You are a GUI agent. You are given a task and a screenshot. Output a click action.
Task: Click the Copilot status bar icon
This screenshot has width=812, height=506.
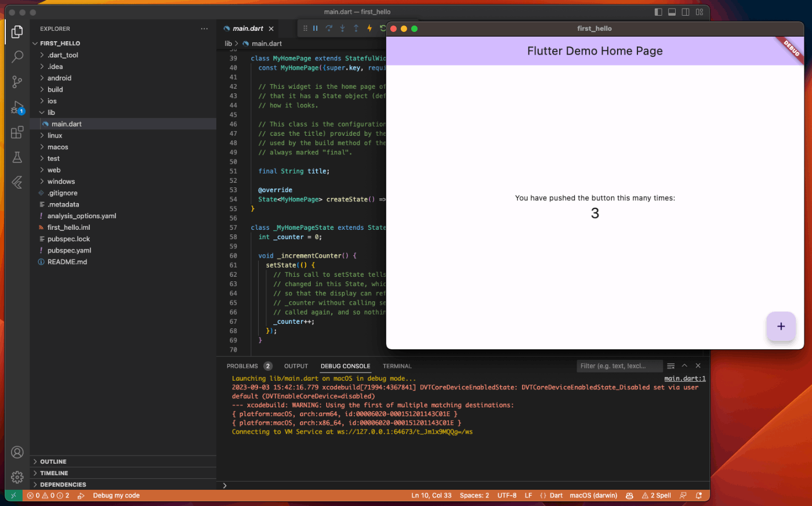point(629,496)
